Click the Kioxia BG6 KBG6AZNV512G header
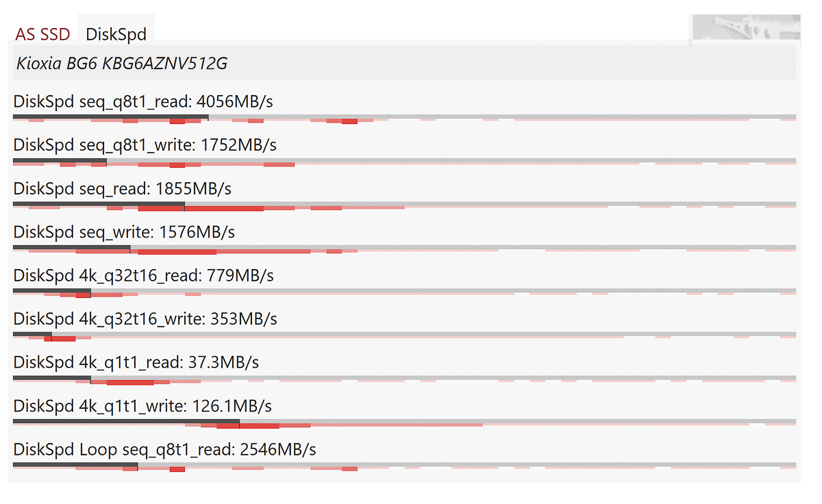 tap(121, 64)
